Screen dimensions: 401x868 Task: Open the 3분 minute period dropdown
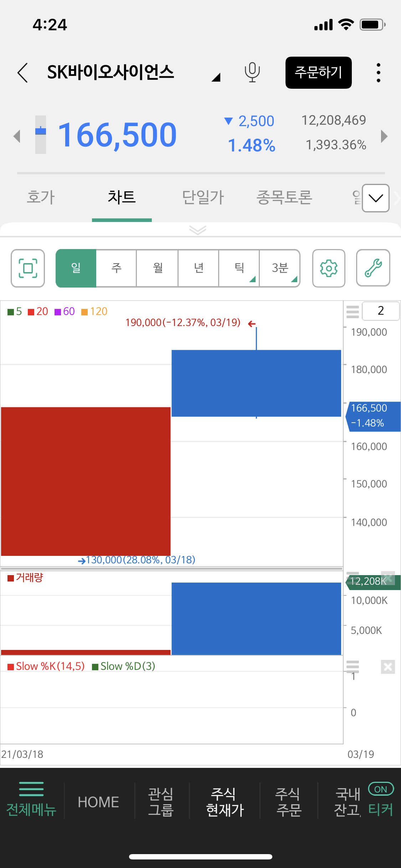[280, 268]
